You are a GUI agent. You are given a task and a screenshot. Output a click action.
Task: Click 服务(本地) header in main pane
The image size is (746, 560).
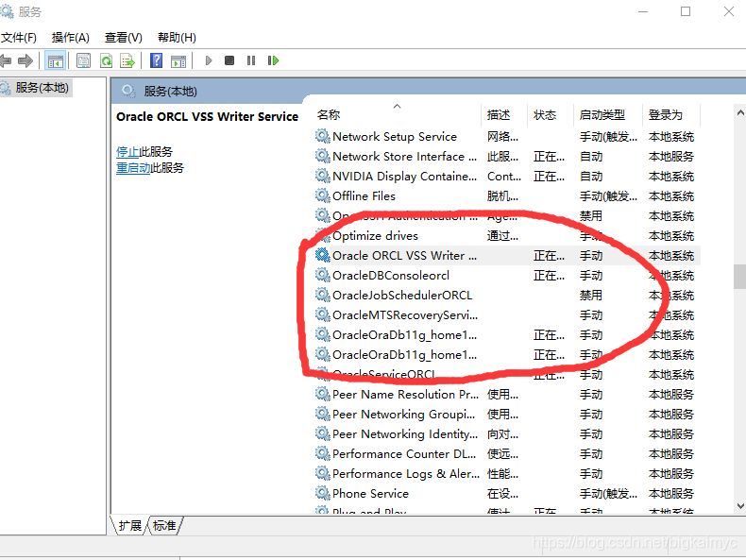coord(170,92)
